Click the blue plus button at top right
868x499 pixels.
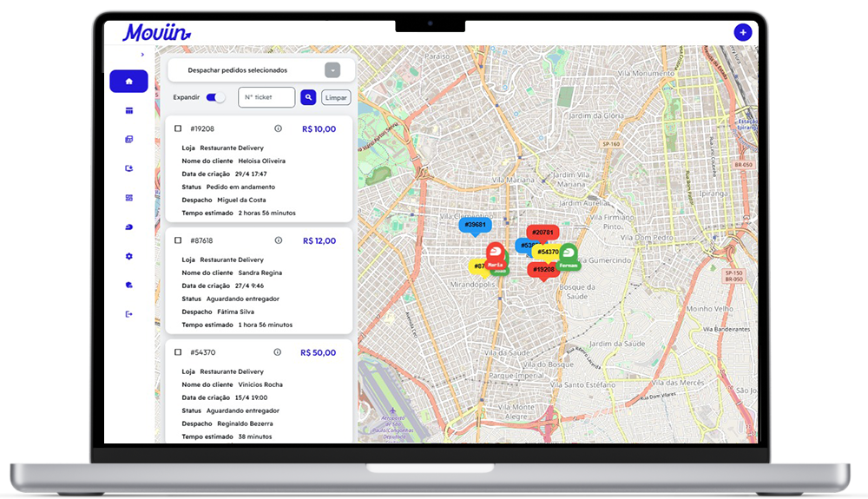[x=742, y=32]
